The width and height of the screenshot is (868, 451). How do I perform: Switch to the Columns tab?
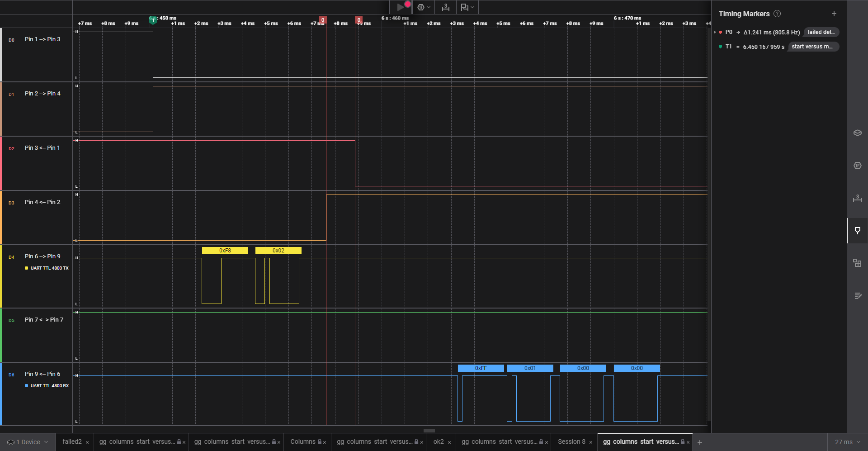coord(302,442)
